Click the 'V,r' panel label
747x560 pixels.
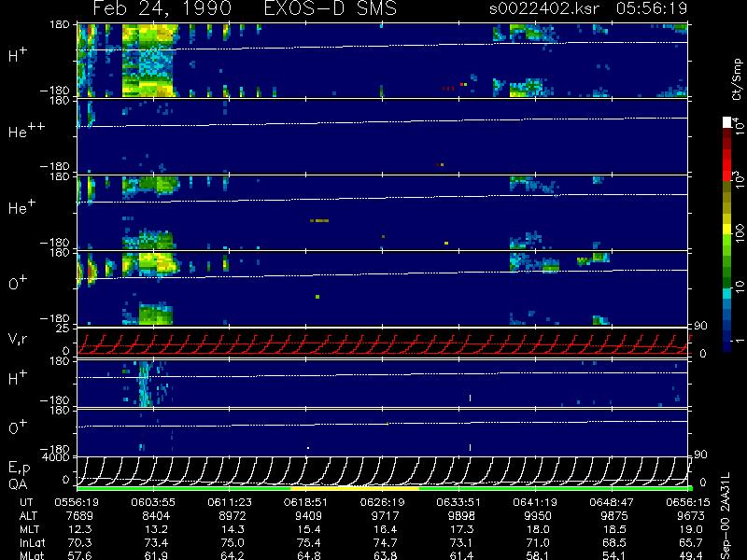click(18, 339)
